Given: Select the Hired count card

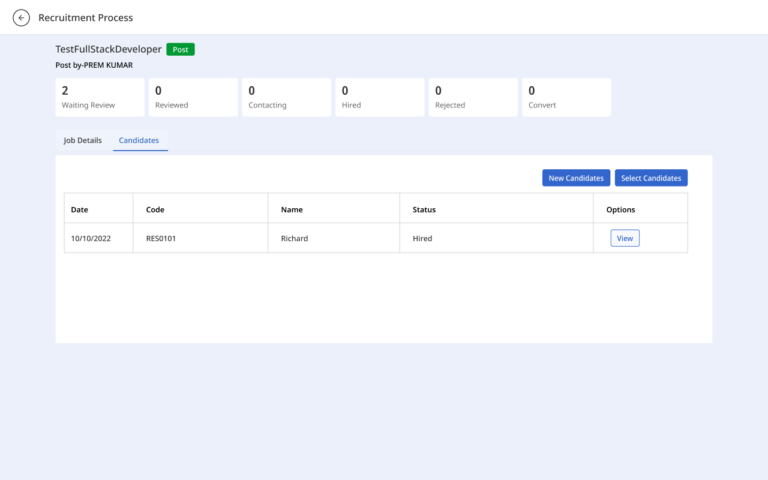Looking at the screenshot, I should 380,97.
